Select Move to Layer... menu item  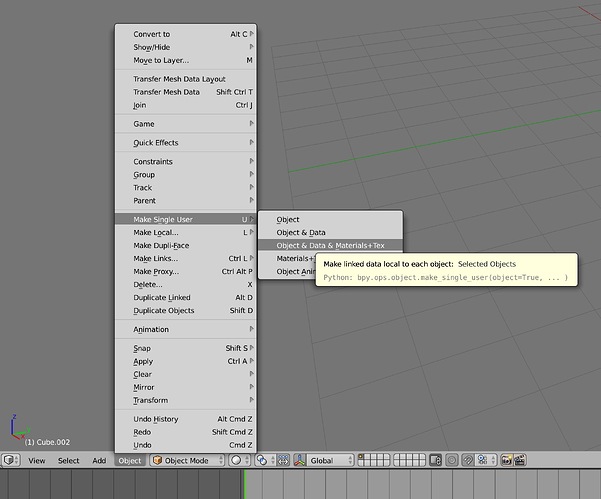pos(186,60)
